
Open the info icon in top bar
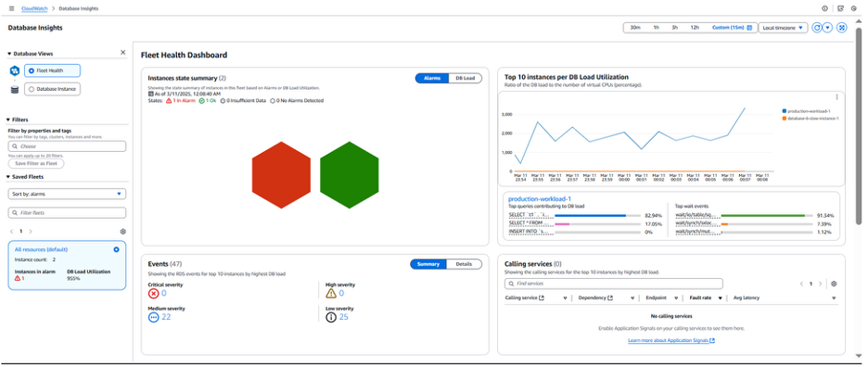click(824, 9)
